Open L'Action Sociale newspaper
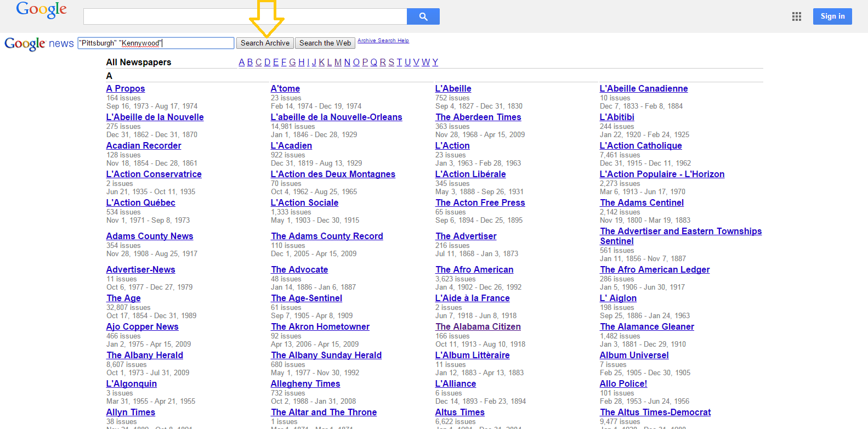This screenshot has width=868, height=429. pyautogui.click(x=305, y=203)
